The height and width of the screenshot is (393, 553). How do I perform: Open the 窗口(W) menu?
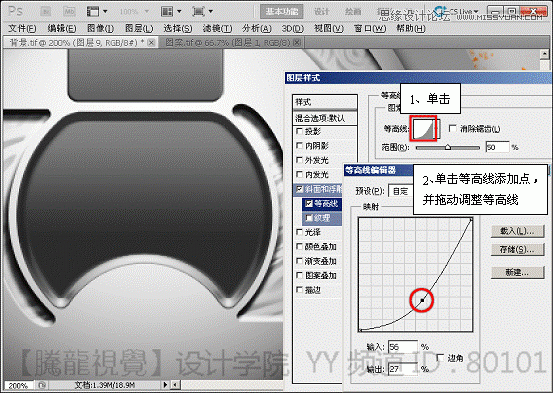(x=370, y=29)
